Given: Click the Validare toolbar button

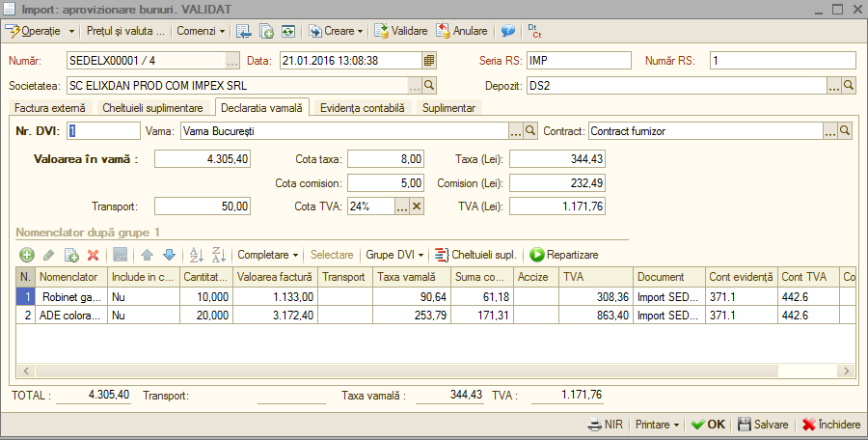Looking at the screenshot, I should [401, 31].
